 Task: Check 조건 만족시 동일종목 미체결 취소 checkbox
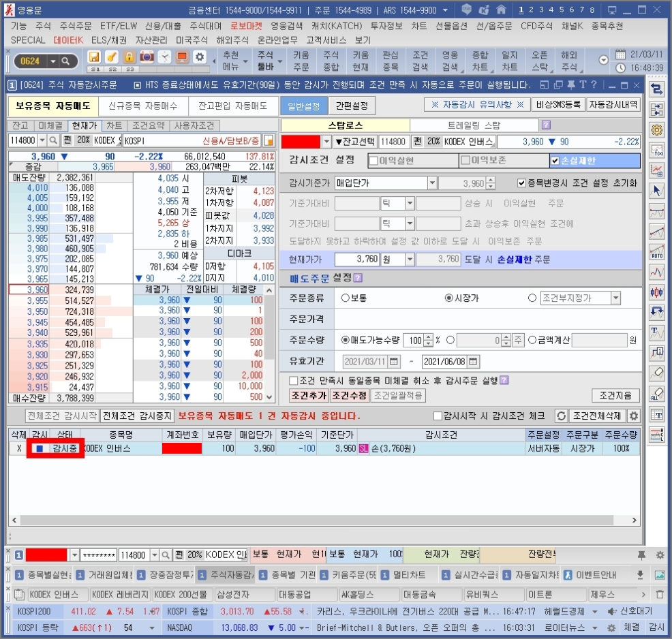294,381
